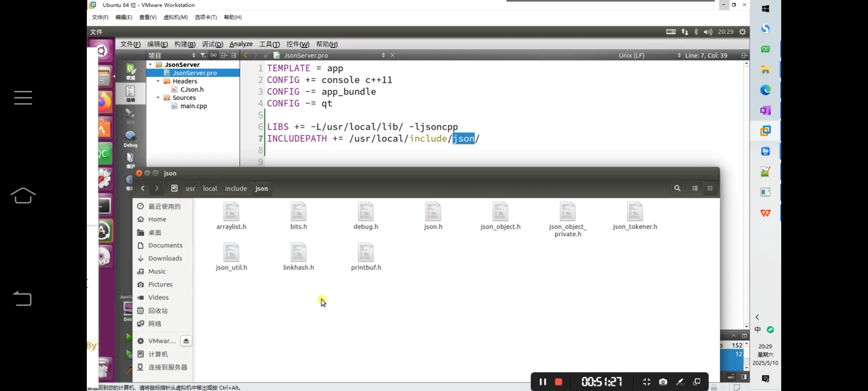Switch file manager to grid view
This screenshot has width=868, height=391.
point(710,188)
